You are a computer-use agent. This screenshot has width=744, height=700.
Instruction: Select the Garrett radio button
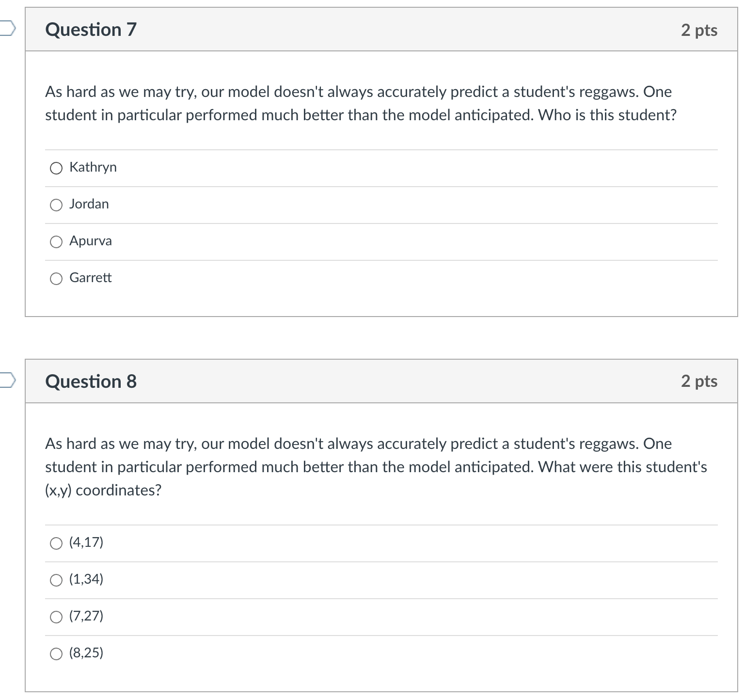pyautogui.click(x=56, y=279)
